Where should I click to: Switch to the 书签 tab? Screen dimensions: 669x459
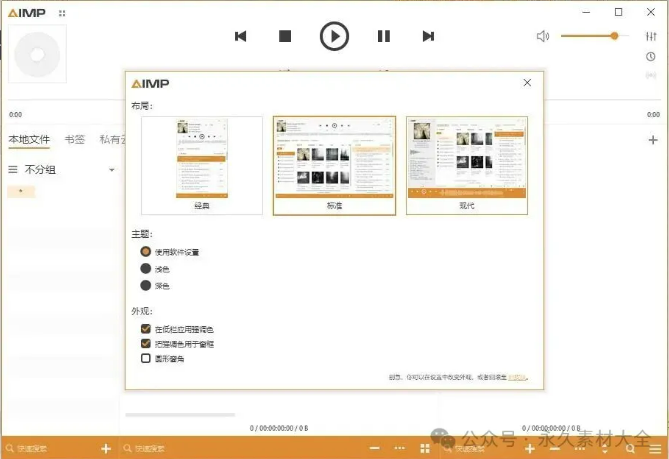coord(74,140)
